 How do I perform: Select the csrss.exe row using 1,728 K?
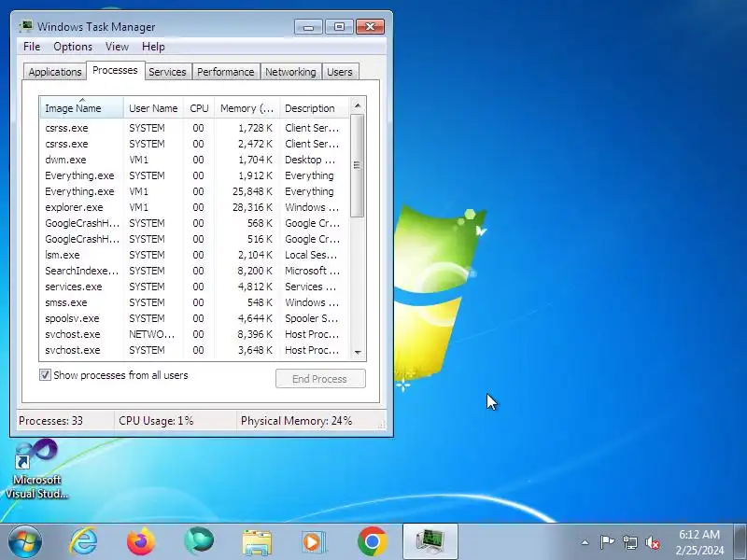pyautogui.click(x=194, y=128)
